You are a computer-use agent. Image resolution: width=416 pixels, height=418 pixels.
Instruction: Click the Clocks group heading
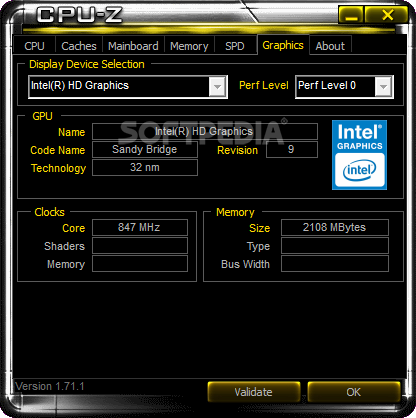point(49,212)
